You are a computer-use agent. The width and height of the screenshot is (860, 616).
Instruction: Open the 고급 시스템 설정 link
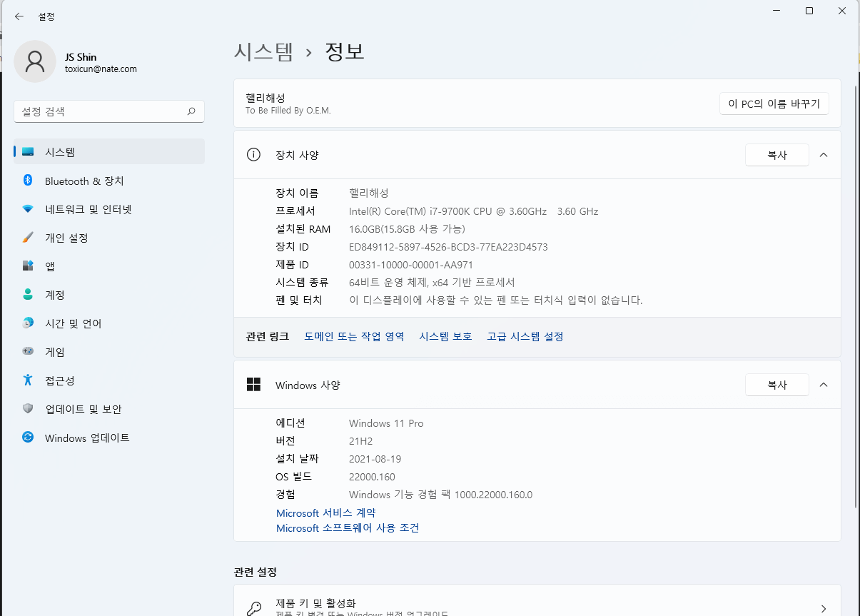(x=525, y=336)
